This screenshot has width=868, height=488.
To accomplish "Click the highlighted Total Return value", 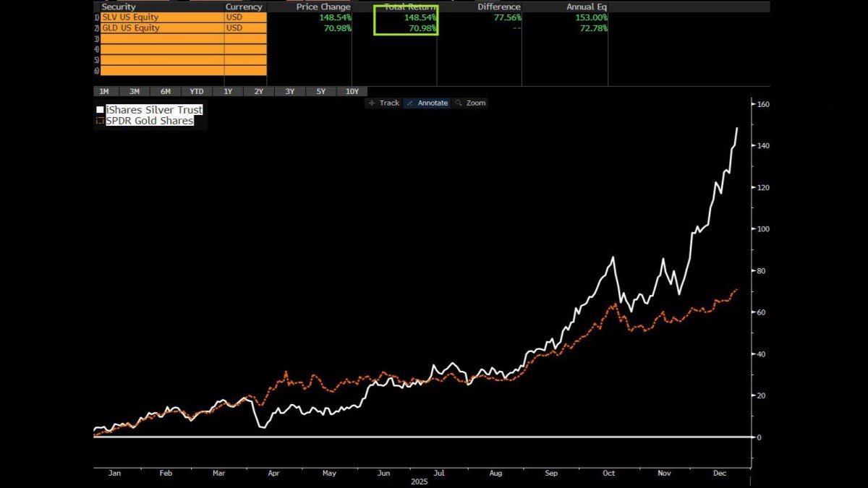I will (418, 17).
